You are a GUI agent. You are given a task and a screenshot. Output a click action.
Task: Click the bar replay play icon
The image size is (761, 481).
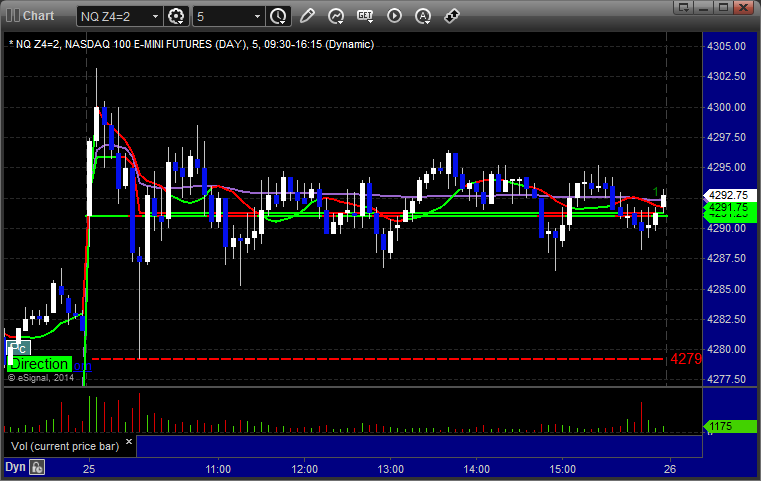pyautogui.click(x=394, y=16)
